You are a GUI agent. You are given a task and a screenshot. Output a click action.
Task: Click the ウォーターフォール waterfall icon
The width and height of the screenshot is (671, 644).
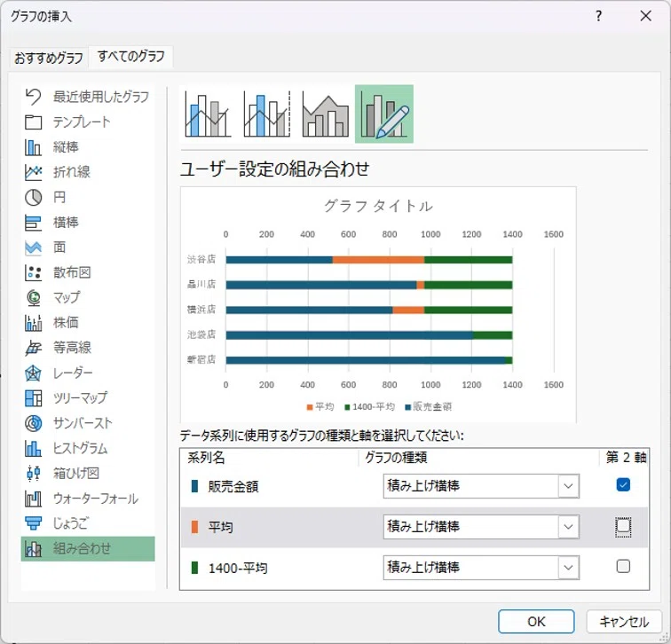point(33,499)
